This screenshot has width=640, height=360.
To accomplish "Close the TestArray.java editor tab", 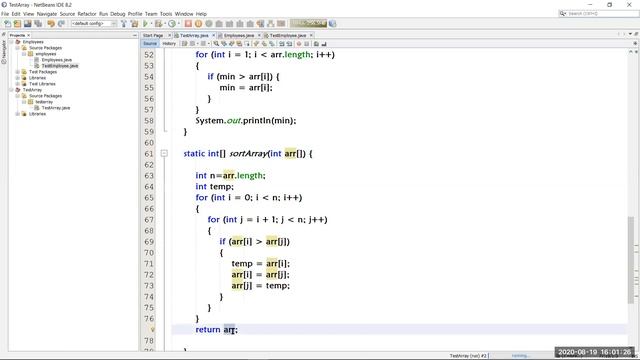I will tap(213, 36).
